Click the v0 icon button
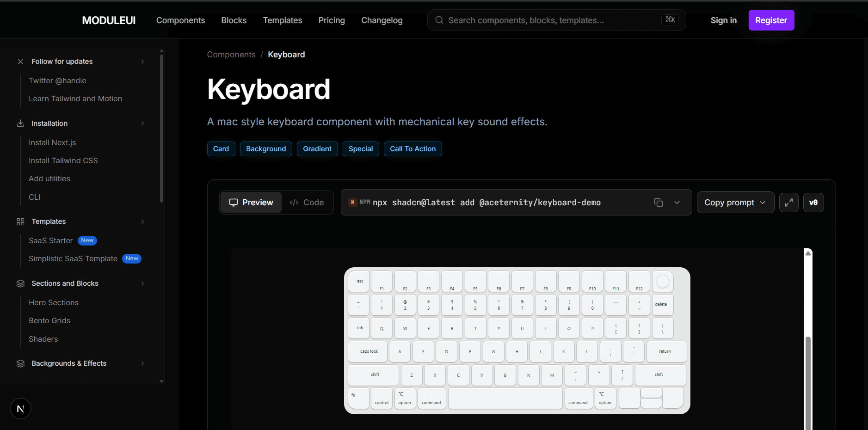Image resolution: width=868 pixels, height=430 pixels. [813, 203]
